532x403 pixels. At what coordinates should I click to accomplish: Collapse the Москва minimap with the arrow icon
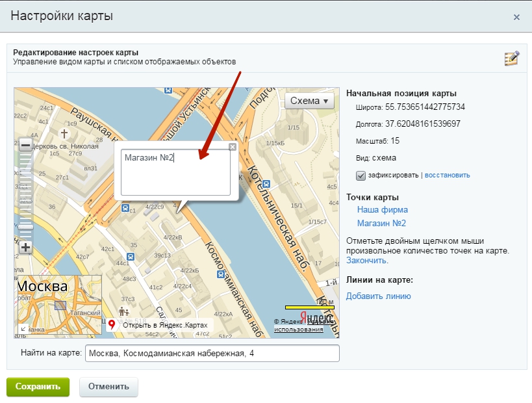(23, 330)
